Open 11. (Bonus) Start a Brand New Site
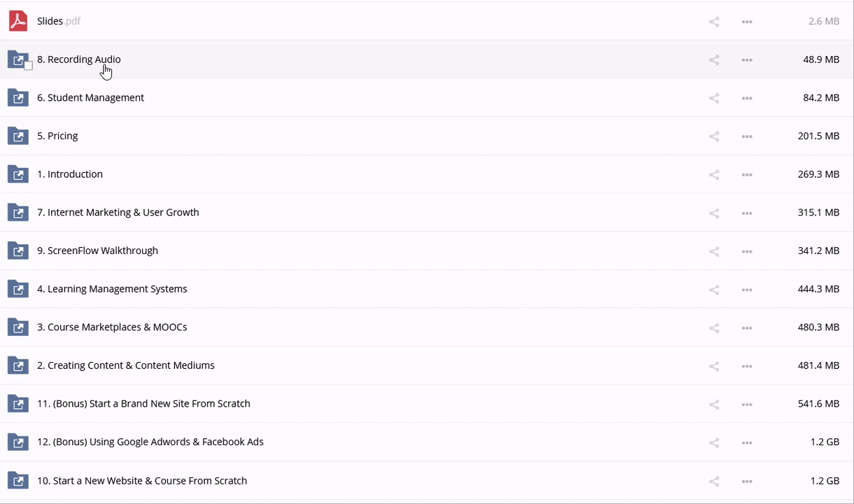854x504 pixels. point(143,404)
